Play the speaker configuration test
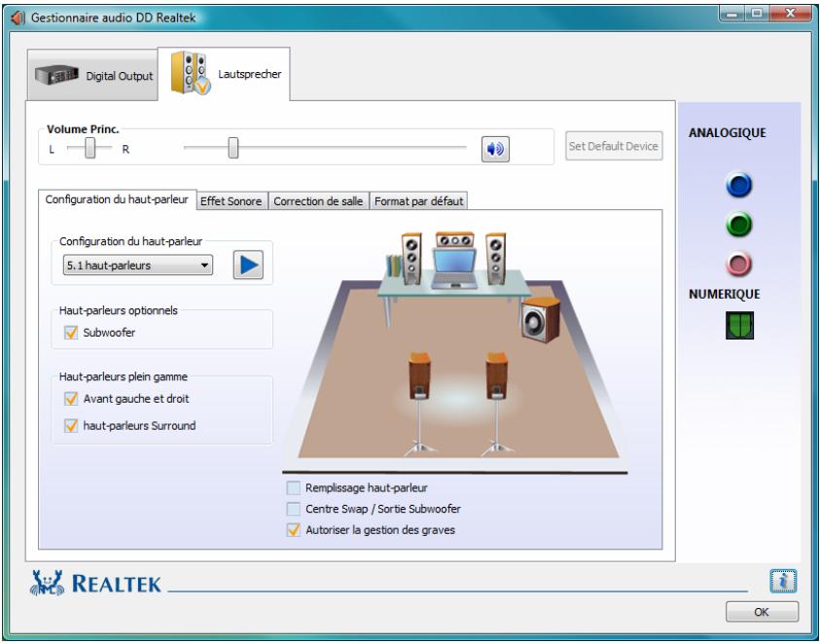This screenshot has height=644, width=820. pos(248,266)
